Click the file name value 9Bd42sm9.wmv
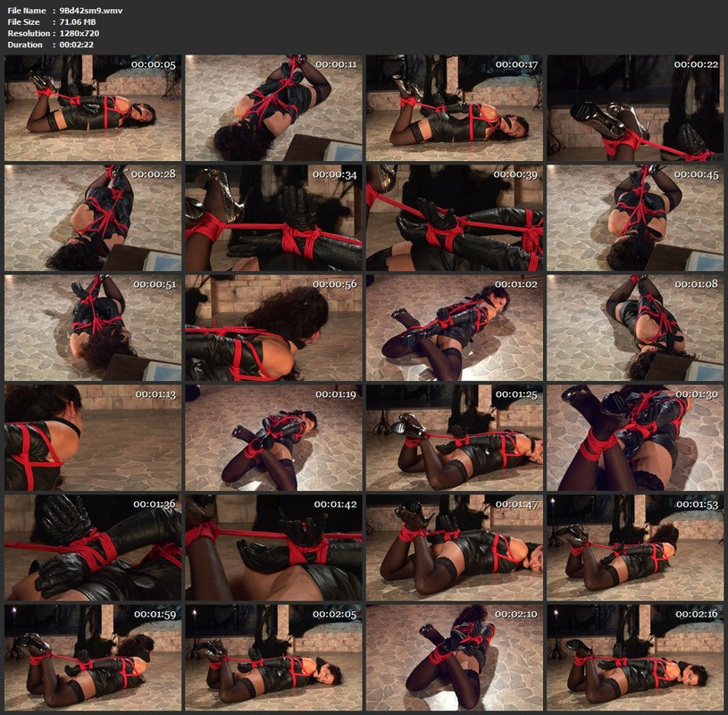 click(x=91, y=10)
